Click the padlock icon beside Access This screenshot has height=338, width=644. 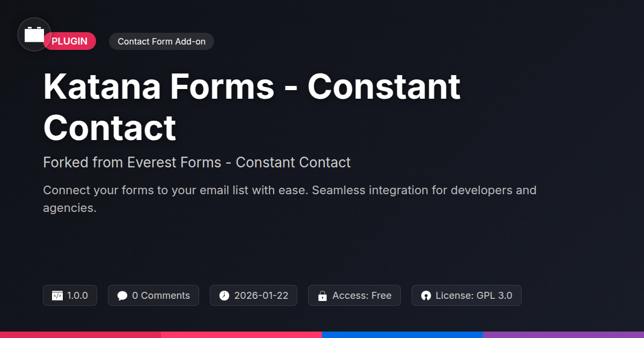coord(323,296)
